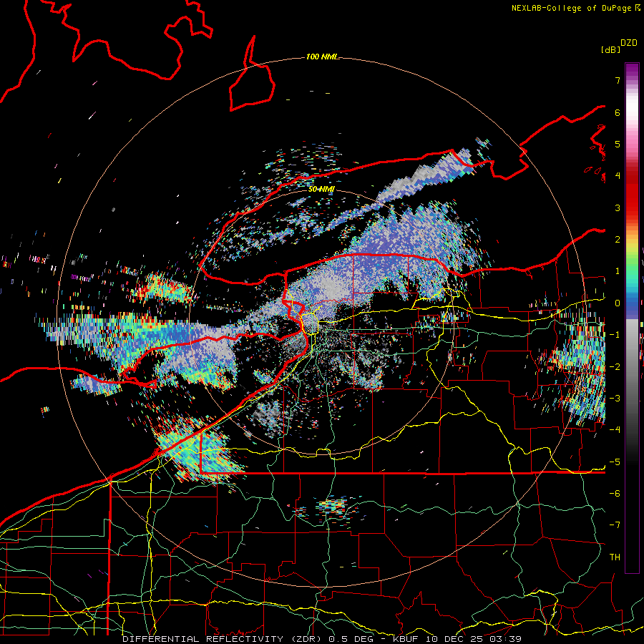Click the 50 NMI range ring label
Image resolution: width=644 pixels, height=644 pixels.
[x=321, y=190]
